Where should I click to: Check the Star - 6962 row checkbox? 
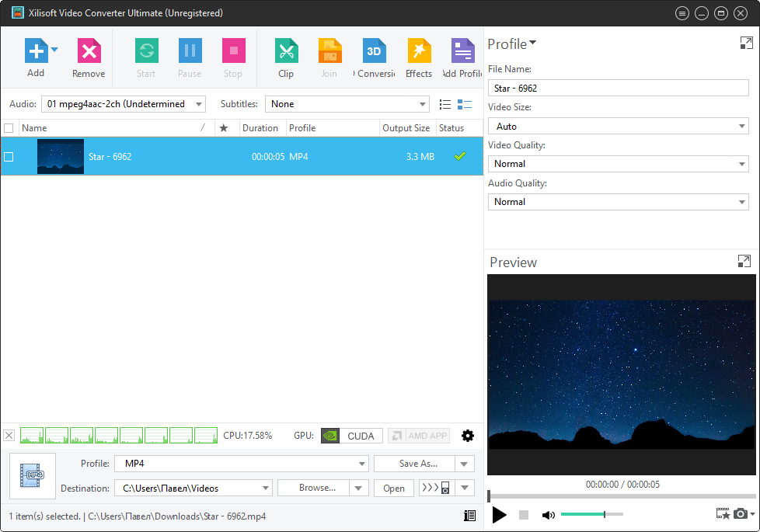9,157
